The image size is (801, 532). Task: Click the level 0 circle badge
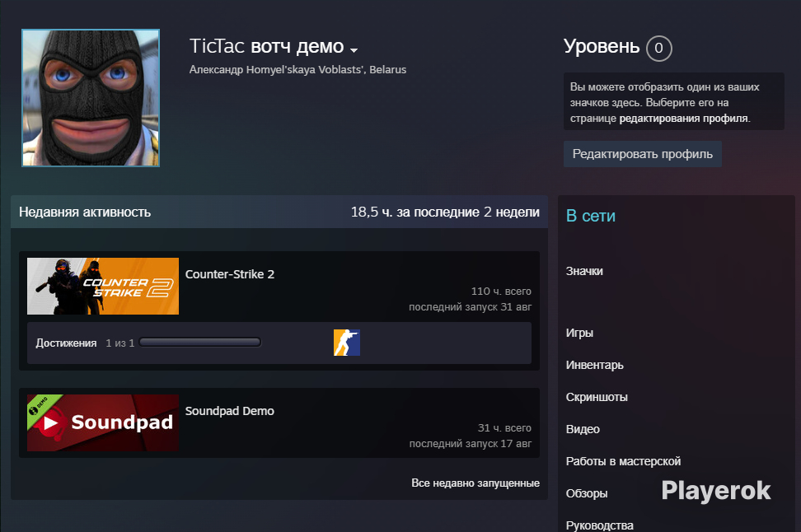coord(659,49)
